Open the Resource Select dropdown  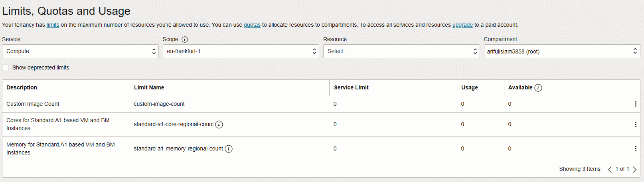click(x=401, y=51)
